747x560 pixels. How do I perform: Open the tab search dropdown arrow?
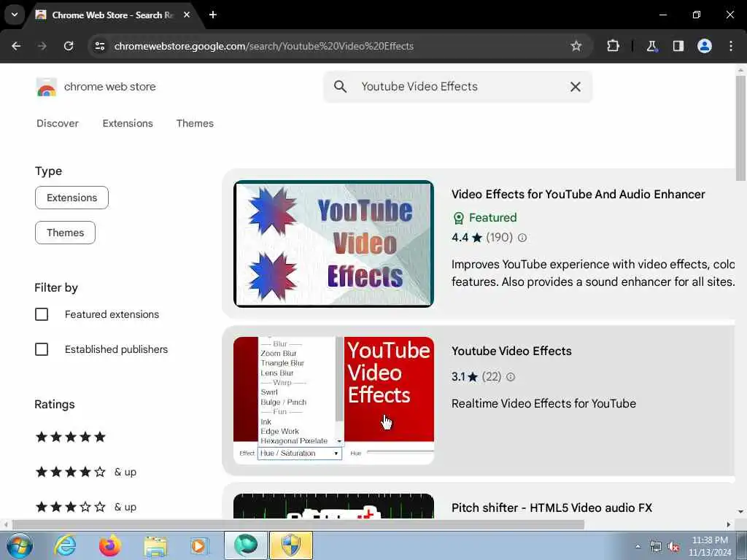(x=15, y=15)
